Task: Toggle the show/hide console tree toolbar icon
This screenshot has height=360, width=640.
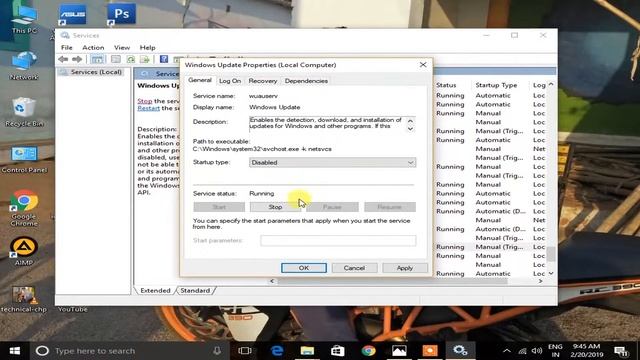Action: coord(97,60)
